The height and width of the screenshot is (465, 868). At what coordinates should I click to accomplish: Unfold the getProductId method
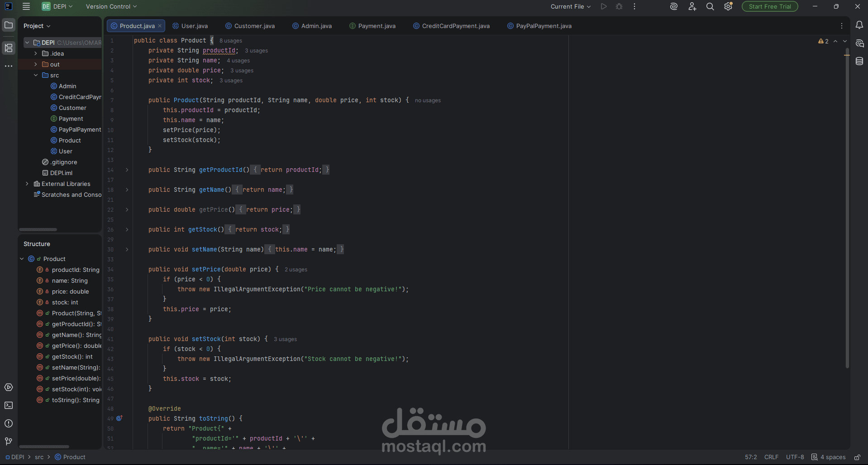point(127,170)
